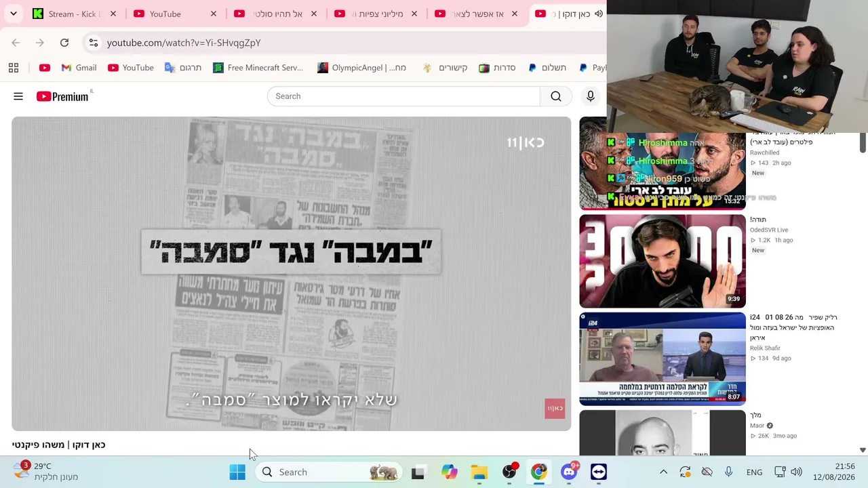Open the YouTube guide hamburger menu

click(18, 96)
